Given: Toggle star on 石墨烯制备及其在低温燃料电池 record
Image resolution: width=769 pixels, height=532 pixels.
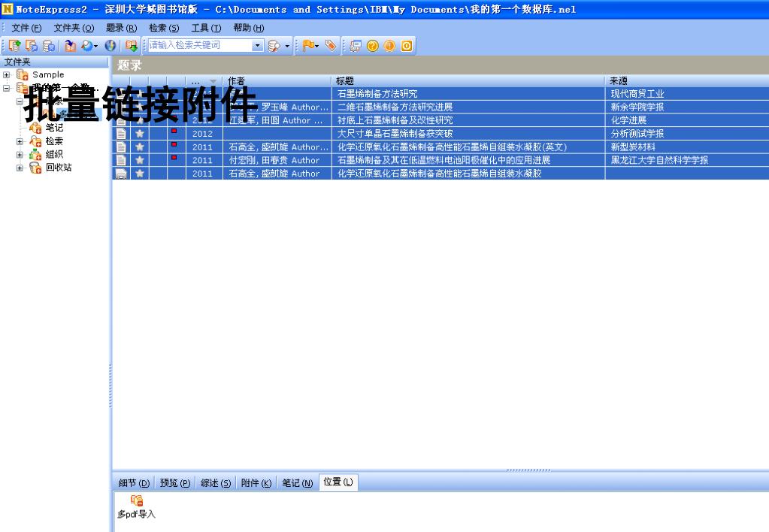Looking at the screenshot, I should point(140,160).
